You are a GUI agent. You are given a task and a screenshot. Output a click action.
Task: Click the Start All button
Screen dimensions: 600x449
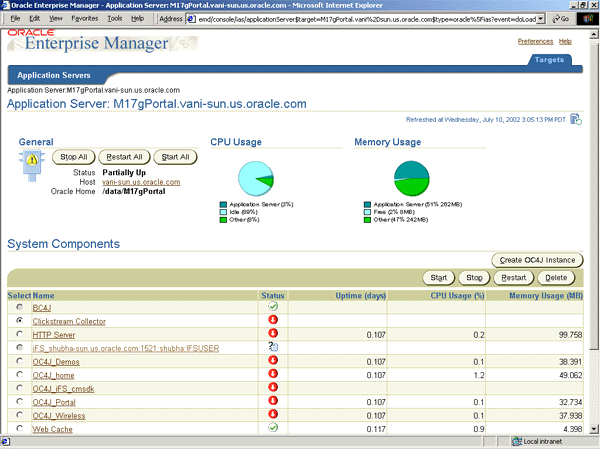tap(175, 157)
